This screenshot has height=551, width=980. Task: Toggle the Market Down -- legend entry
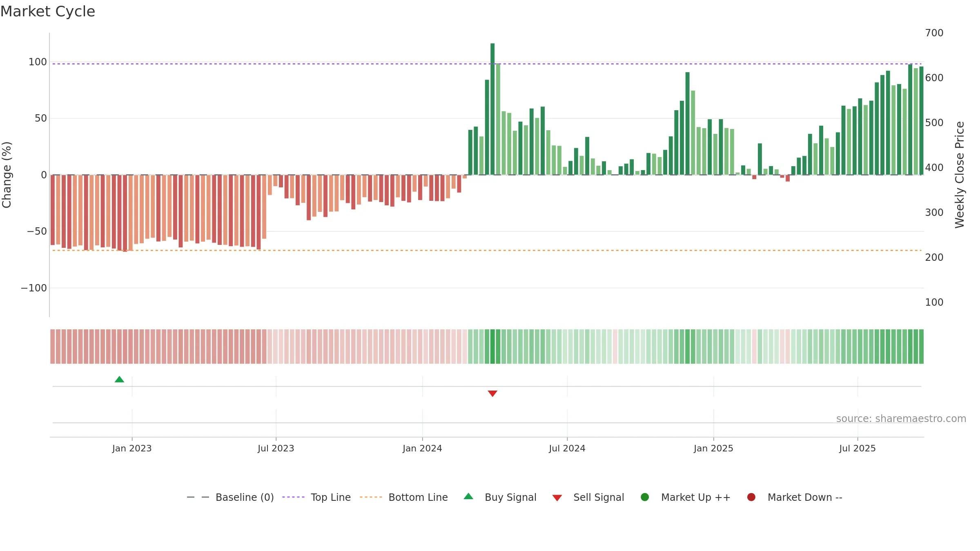tap(795, 498)
